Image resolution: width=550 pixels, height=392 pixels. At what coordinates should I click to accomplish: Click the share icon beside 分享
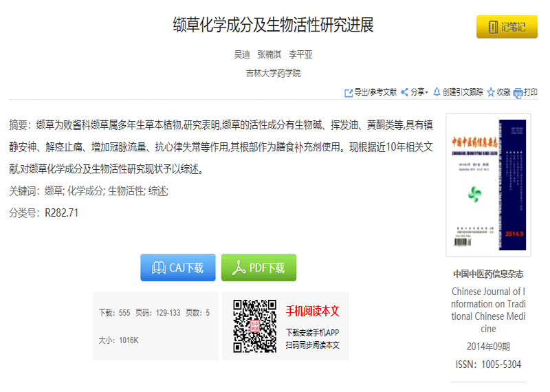[404, 92]
